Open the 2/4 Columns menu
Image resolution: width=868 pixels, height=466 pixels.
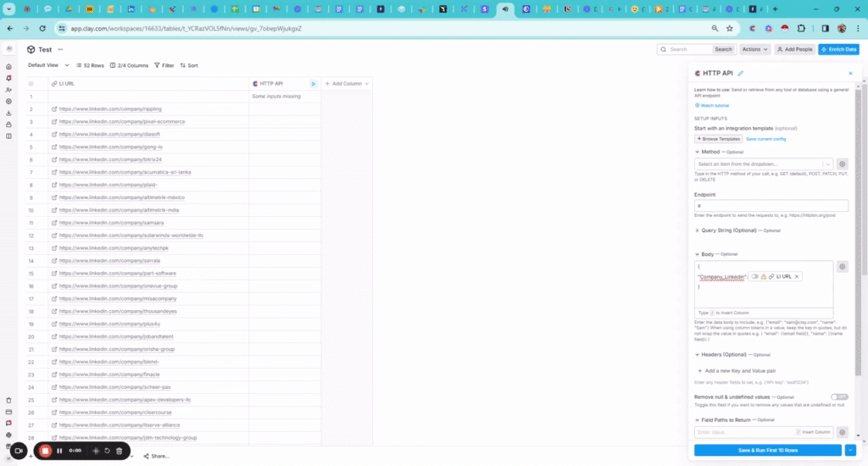tap(129, 65)
